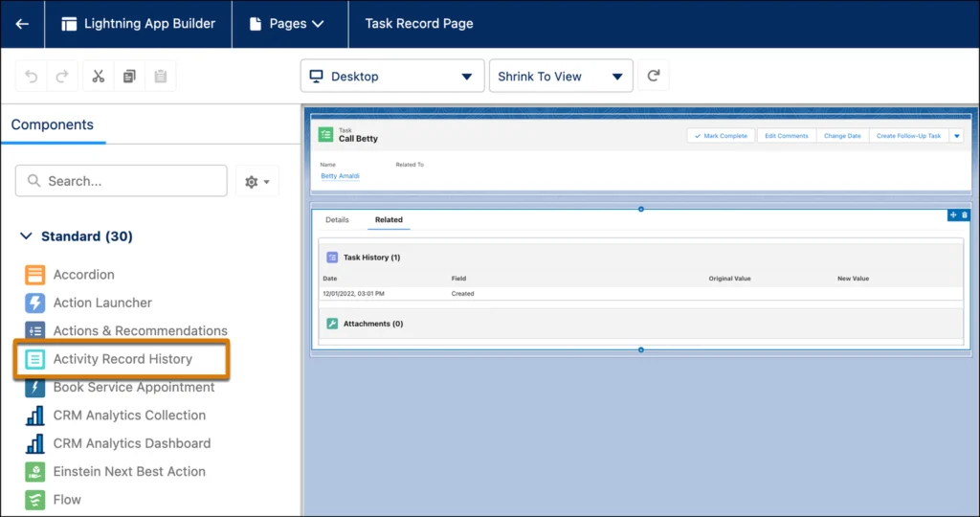Select the Related tab
The height and width of the screenshot is (517, 980).
[389, 220]
